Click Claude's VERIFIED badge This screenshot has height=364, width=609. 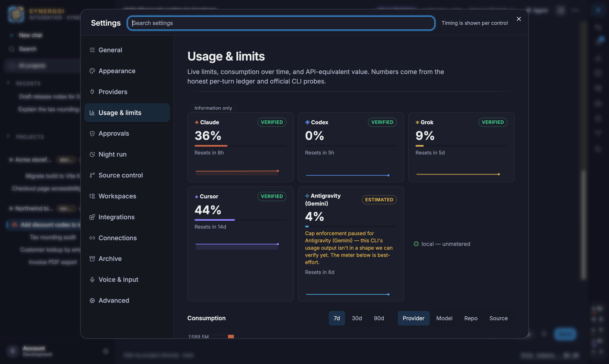(x=272, y=122)
